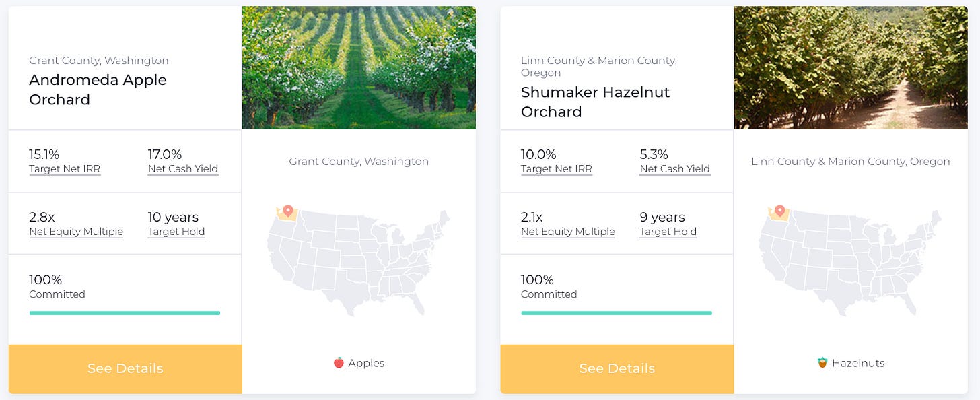Click Net Equity Multiple label under 2.1x
Viewport: 980px width, 400px height.
568,232
